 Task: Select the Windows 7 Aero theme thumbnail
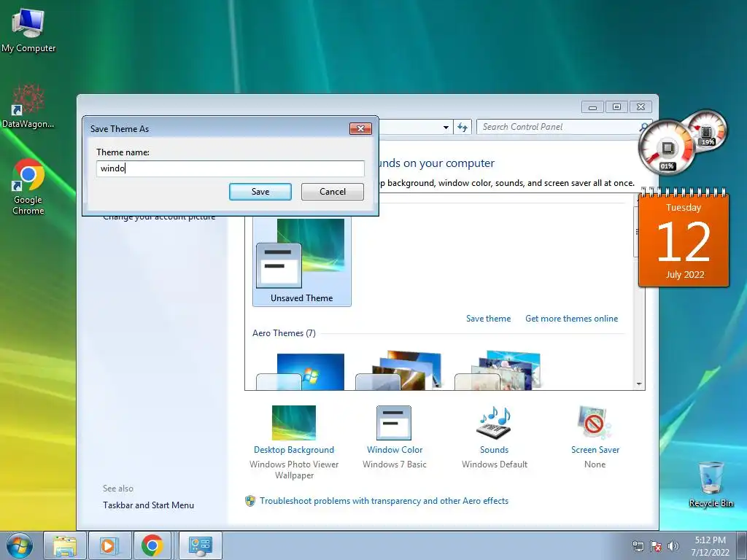coord(300,371)
